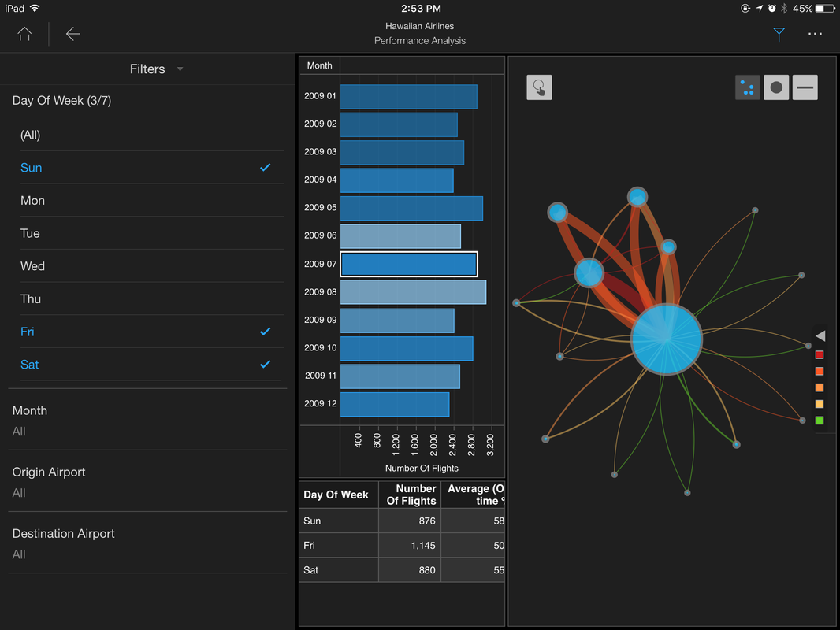Tap the 1,145 flights cell
The height and width of the screenshot is (630, 840).
click(x=410, y=546)
